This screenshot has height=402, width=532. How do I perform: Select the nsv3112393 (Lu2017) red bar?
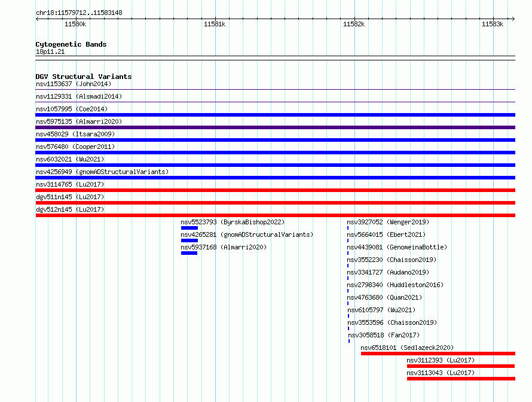click(x=461, y=366)
